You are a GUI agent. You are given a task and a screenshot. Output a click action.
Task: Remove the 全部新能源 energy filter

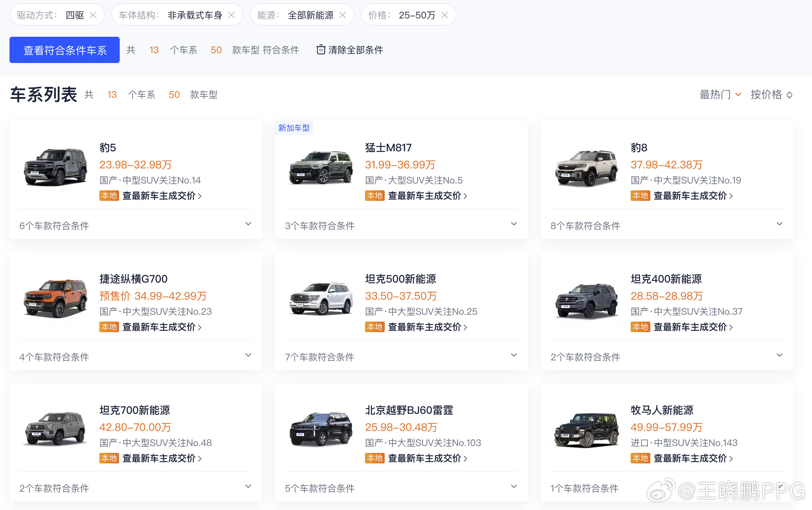pos(342,15)
